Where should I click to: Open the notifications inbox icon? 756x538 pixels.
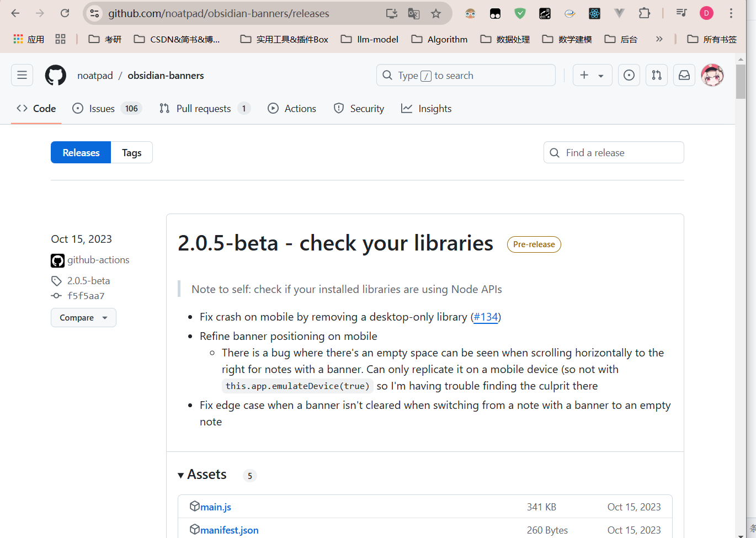coord(684,75)
